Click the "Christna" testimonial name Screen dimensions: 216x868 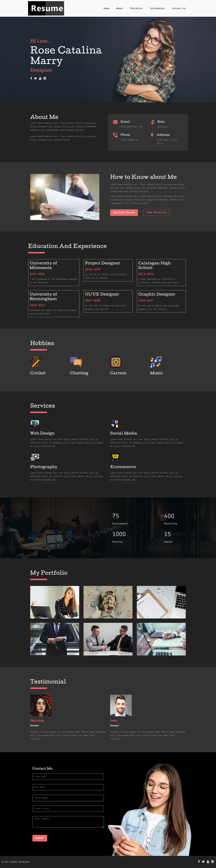point(37,721)
